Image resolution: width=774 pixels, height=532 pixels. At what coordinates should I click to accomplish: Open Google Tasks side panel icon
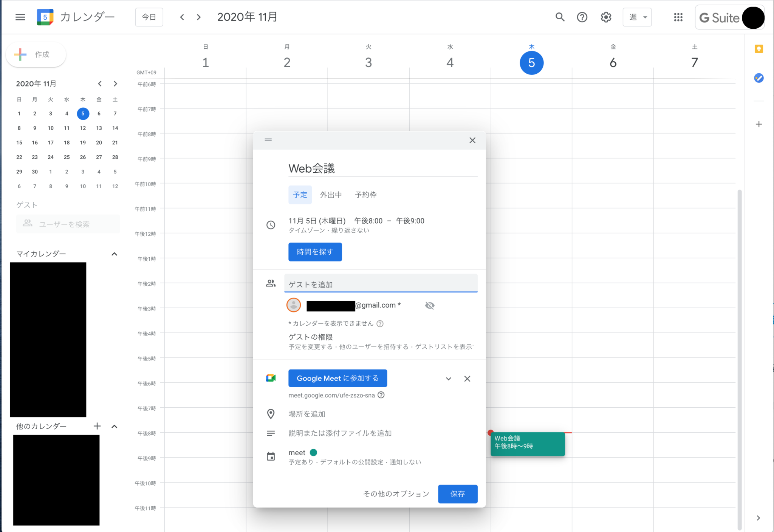pos(759,78)
